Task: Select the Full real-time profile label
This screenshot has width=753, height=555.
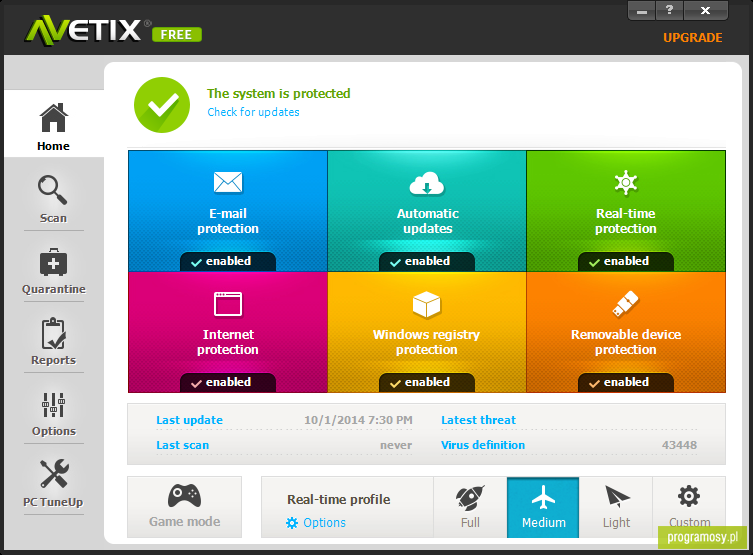Action: pos(470,522)
